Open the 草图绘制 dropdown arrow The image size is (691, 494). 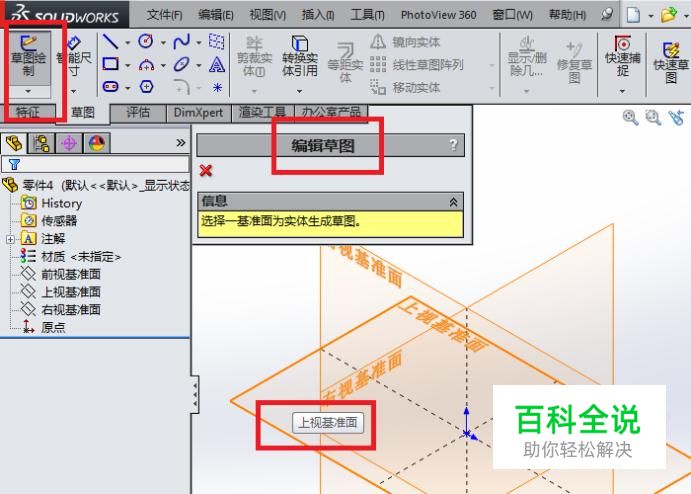tap(28, 91)
